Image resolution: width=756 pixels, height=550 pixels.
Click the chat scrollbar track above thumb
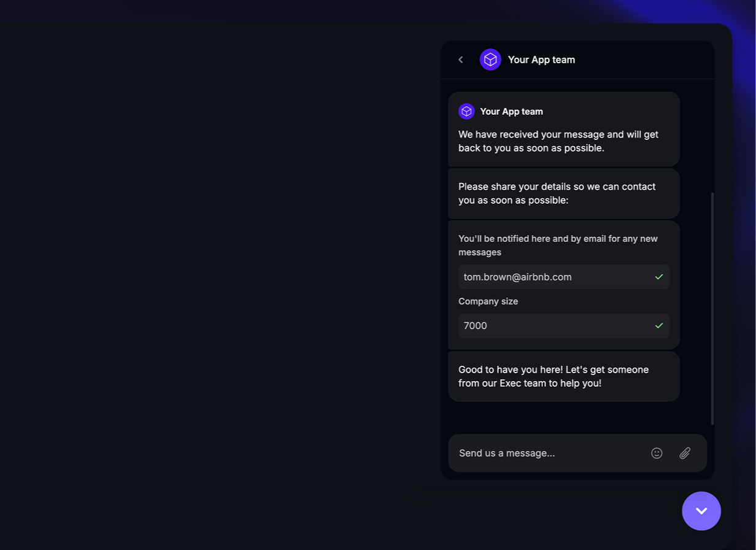coord(712,135)
